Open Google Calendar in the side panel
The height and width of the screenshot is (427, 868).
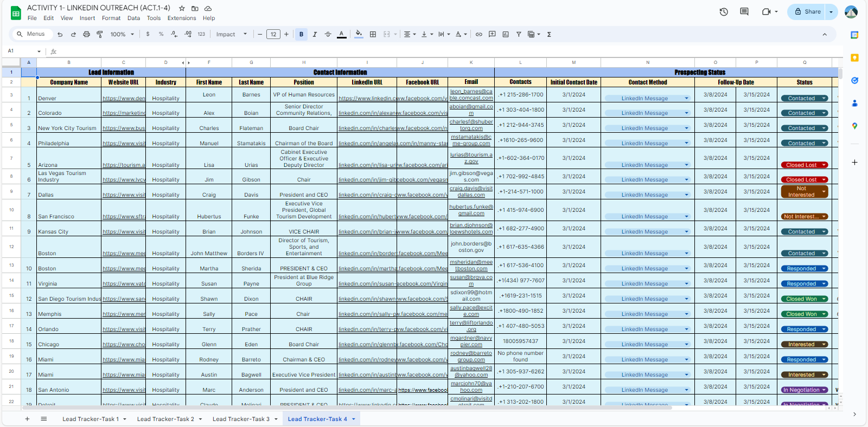(854, 35)
